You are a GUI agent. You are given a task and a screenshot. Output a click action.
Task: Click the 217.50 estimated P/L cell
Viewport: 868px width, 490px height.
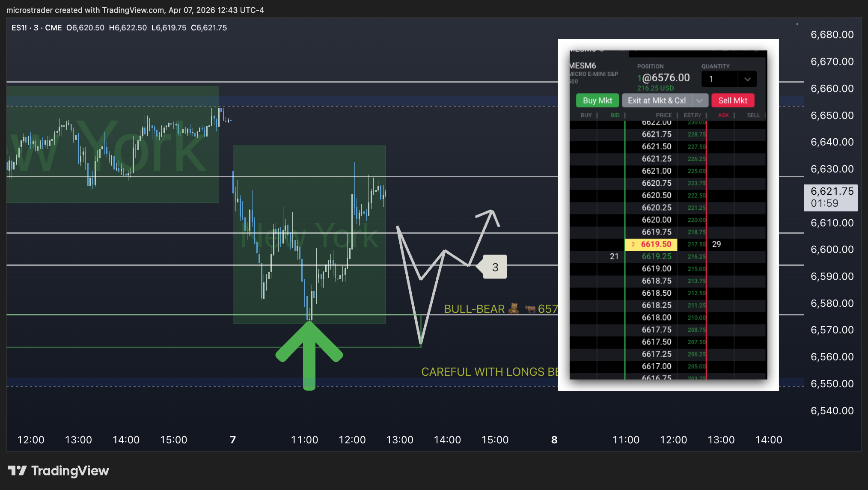pos(696,244)
